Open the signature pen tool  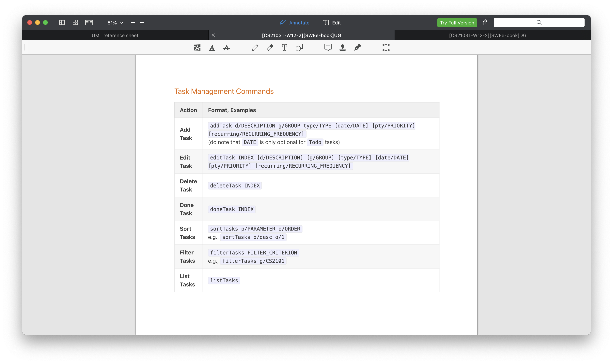click(357, 48)
